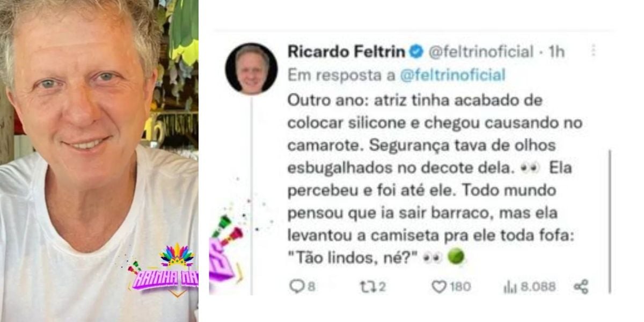
Task: Like the tweet with heart icon
Action: click(438, 287)
